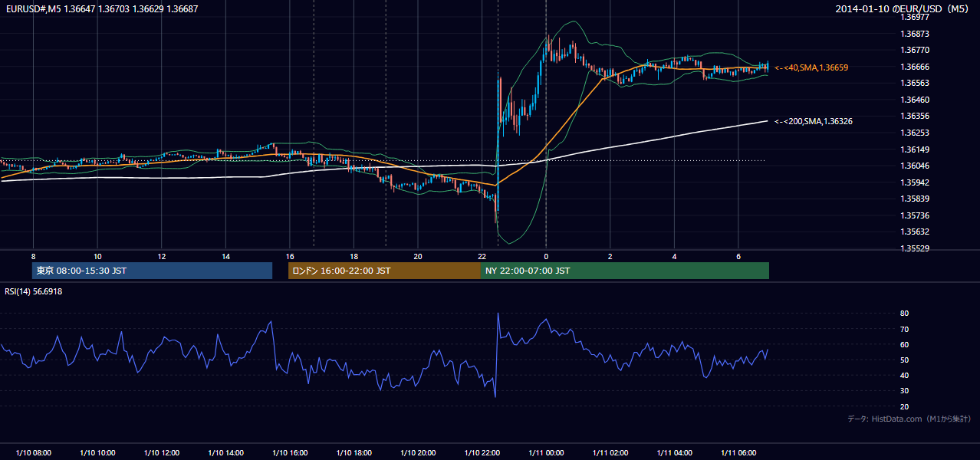Click price axis value 1.36873
Screen dimensions: 980x460
pyautogui.click(x=914, y=34)
